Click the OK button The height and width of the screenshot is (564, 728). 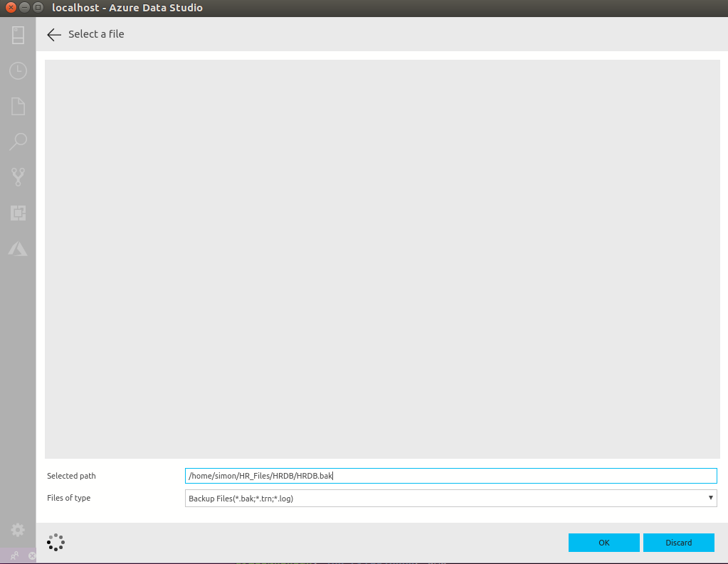(x=603, y=543)
